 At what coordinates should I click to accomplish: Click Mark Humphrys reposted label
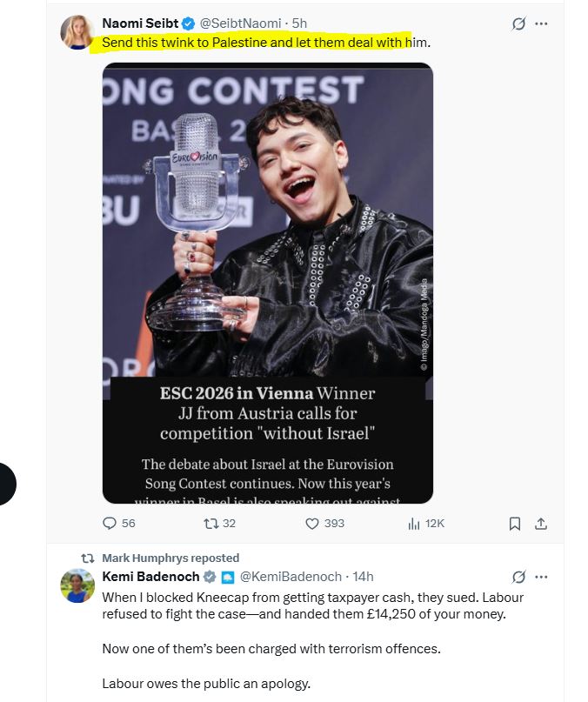pyautogui.click(x=170, y=558)
